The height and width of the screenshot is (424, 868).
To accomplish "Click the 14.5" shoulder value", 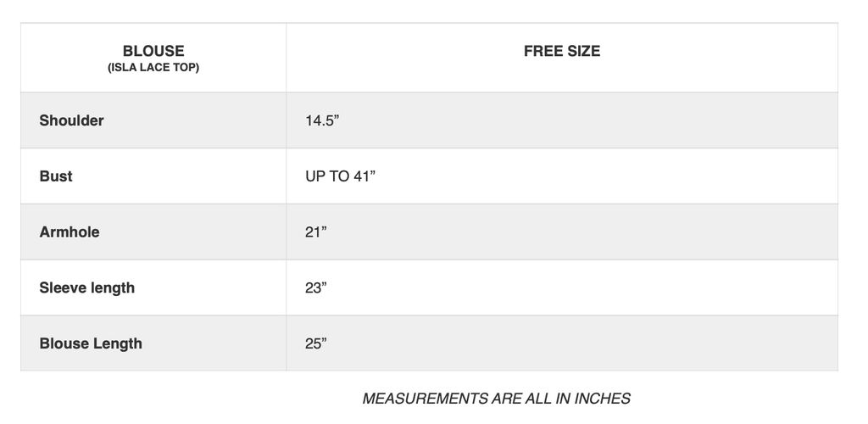I will 321,121.
